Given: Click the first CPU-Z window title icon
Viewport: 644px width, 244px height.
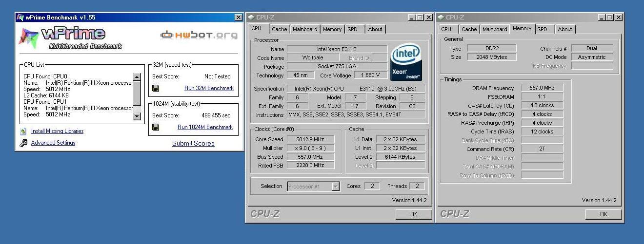Looking at the screenshot, I should coord(251,18).
